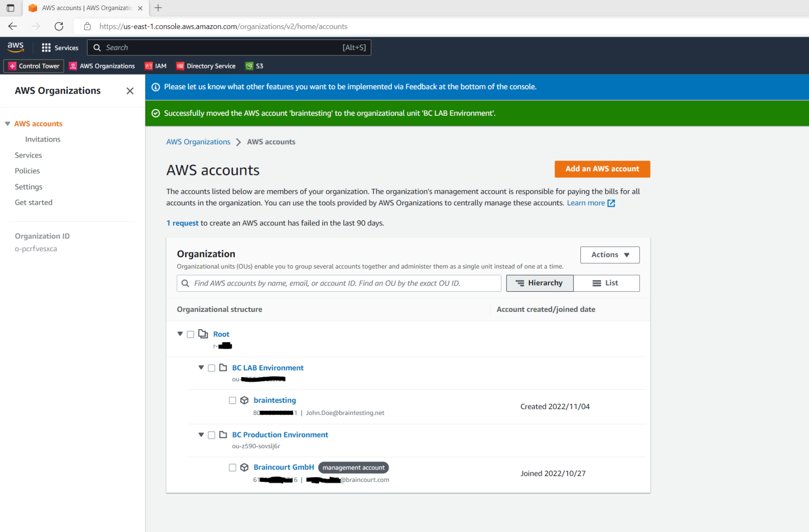Open the S3 service shortcut
The height and width of the screenshot is (532, 809).
pos(254,66)
